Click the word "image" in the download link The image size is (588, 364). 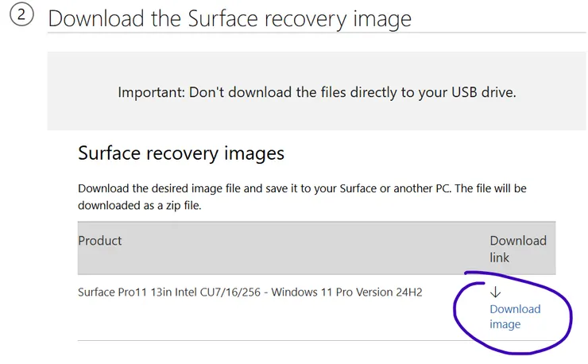click(x=505, y=324)
